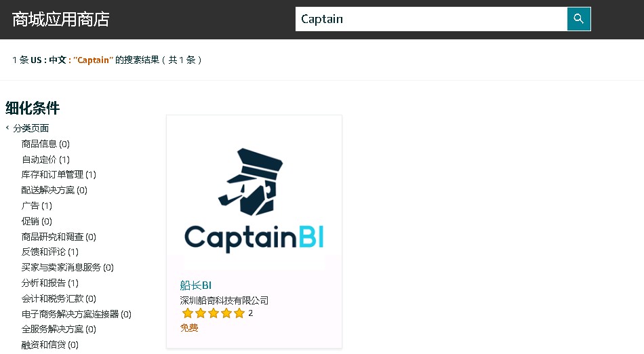Image resolution: width=644 pixels, height=354 pixels.
Task: Click the 全服务解决方案 (0) filter
Action: click(x=59, y=329)
